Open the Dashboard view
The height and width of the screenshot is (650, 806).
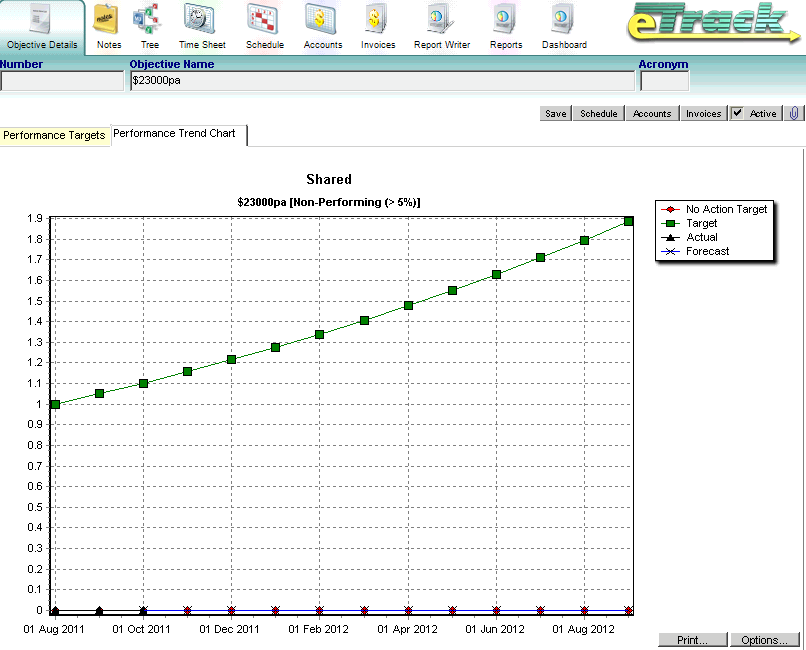[x=563, y=25]
